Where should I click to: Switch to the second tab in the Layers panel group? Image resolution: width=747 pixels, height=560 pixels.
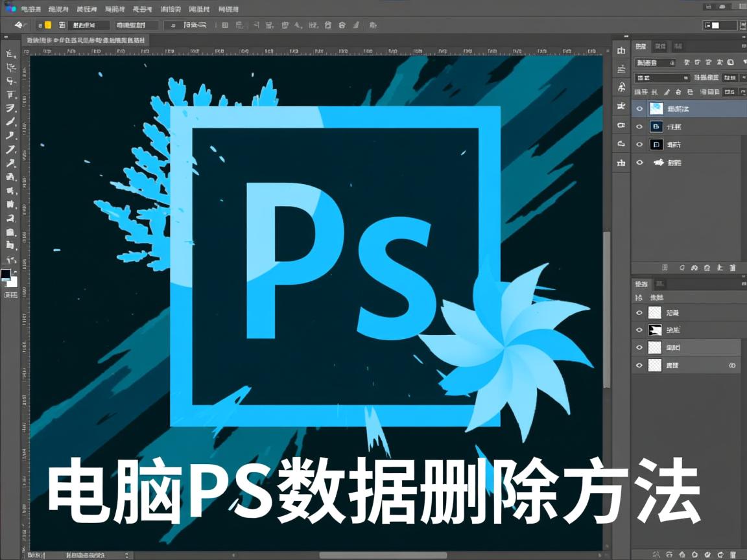(661, 47)
